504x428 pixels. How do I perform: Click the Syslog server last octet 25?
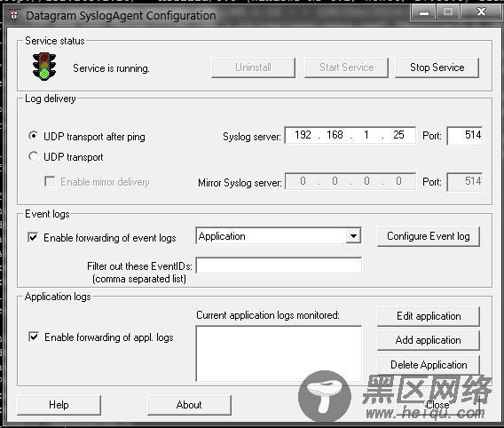pos(398,135)
